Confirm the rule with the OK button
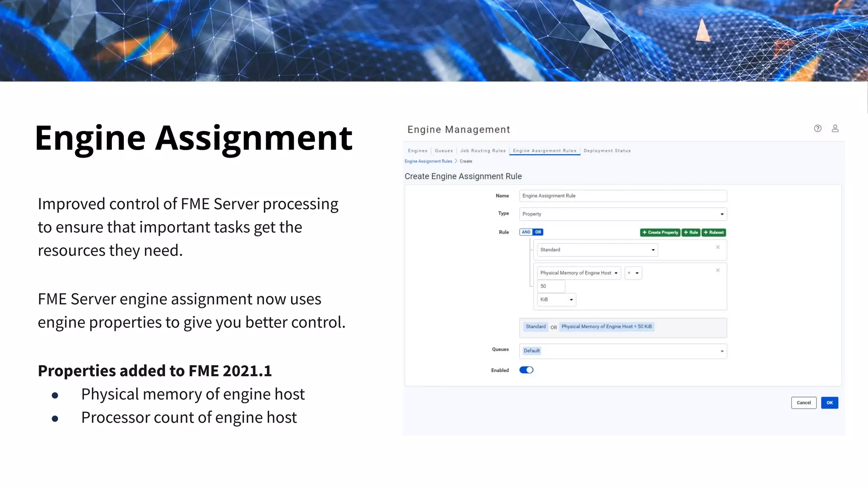Image resolution: width=868 pixels, height=488 pixels. click(x=829, y=403)
